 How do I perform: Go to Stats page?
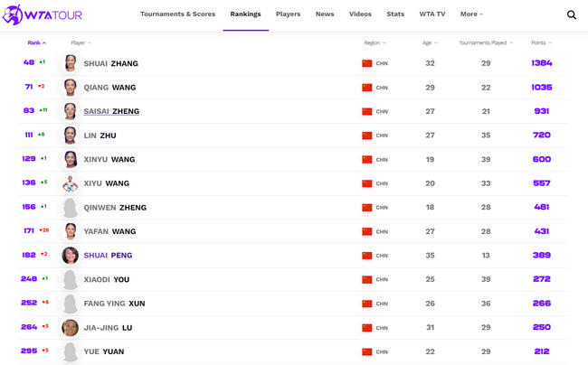click(x=395, y=14)
